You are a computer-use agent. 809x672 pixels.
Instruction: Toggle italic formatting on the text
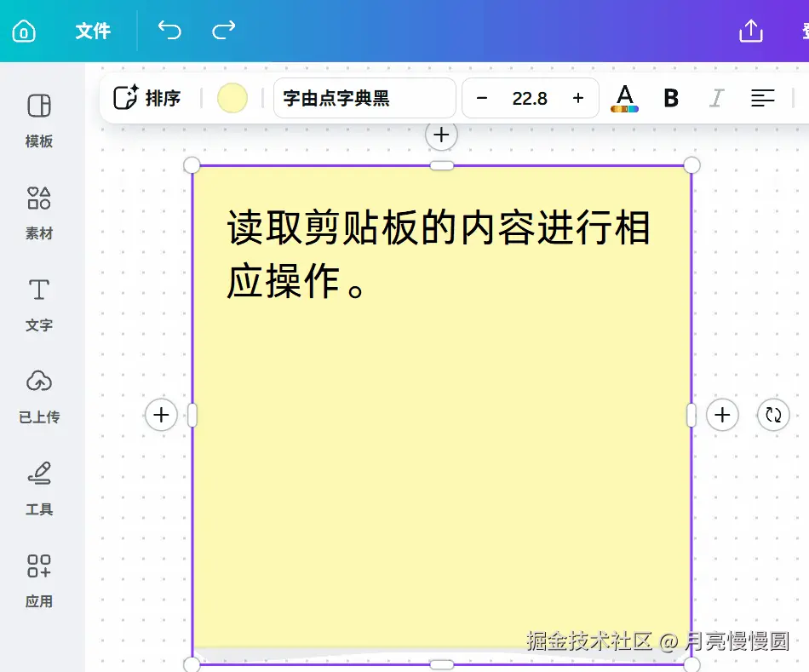click(716, 98)
